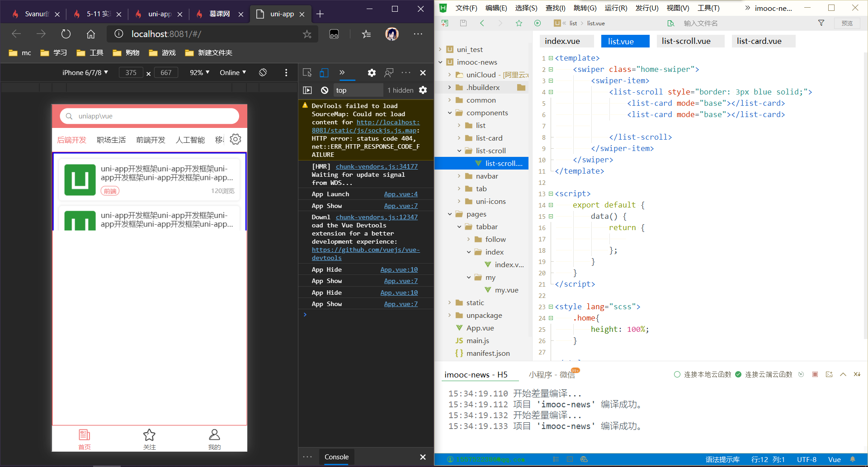Collapse the components folder
The image size is (868, 467).
click(x=450, y=113)
